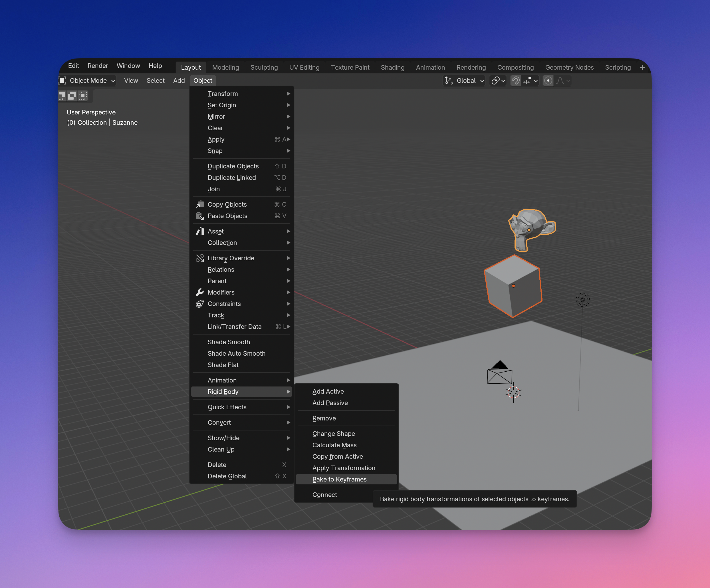The image size is (710, 588).
Task: Open the Select menu in viewport header
Action: (x=155, y=80)
